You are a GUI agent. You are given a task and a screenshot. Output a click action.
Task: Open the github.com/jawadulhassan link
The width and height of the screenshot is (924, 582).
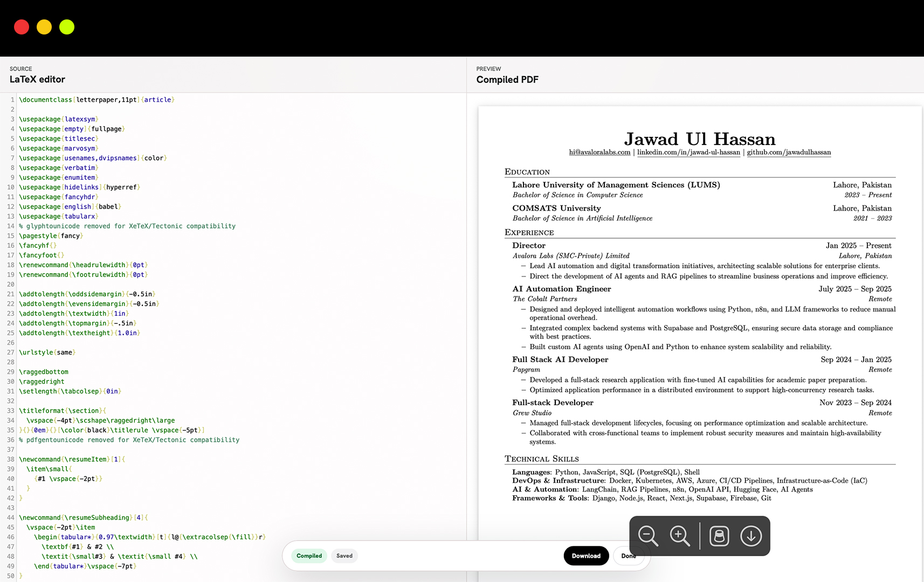tap(789, 153)
